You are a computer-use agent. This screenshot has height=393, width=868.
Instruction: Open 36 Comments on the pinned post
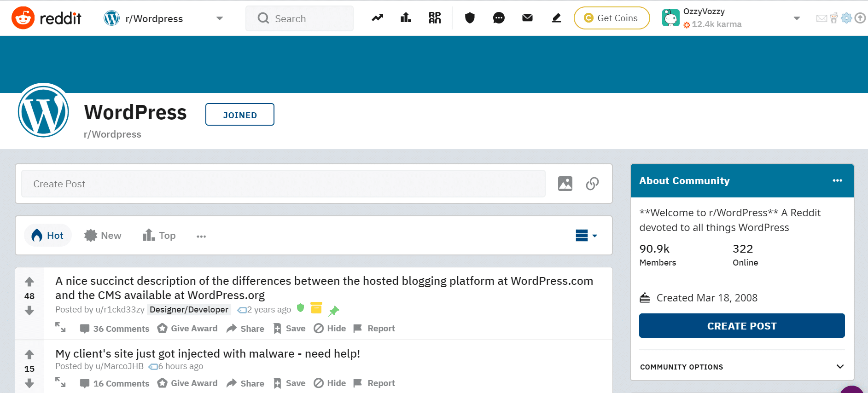tap(115, 329)
